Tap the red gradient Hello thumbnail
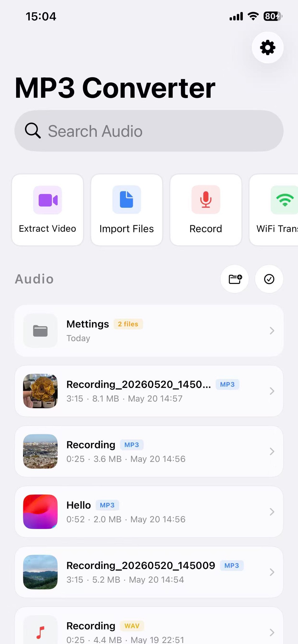The image size is (298, 644). 40,512
